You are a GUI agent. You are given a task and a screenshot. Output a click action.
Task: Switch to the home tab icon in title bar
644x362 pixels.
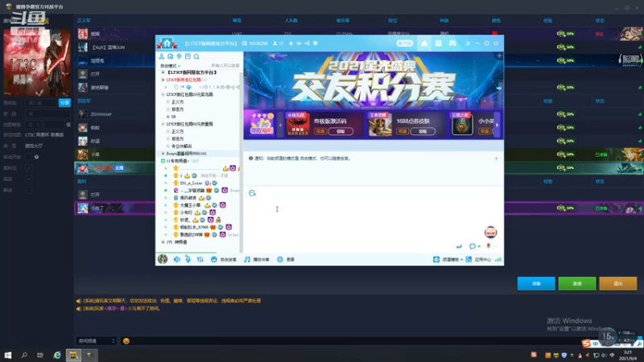coord(424,43)
